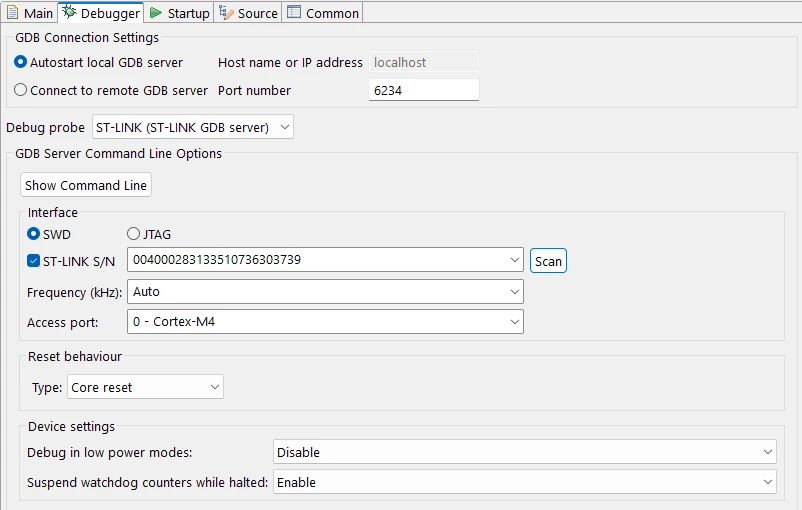The height and width of the screenshot is (510, 802).
Task: Click the Startup green arrow icon
Action: pos(155,13)
